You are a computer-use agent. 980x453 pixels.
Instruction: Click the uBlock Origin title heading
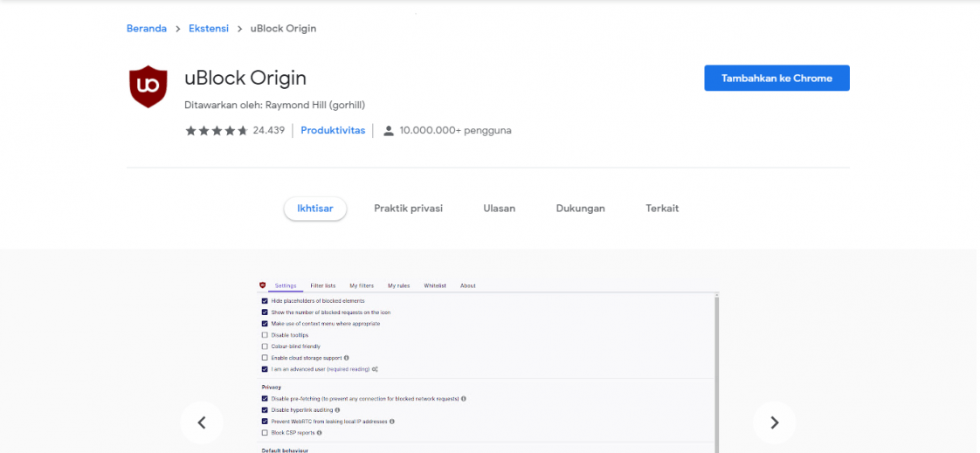[x=245, y=78]
